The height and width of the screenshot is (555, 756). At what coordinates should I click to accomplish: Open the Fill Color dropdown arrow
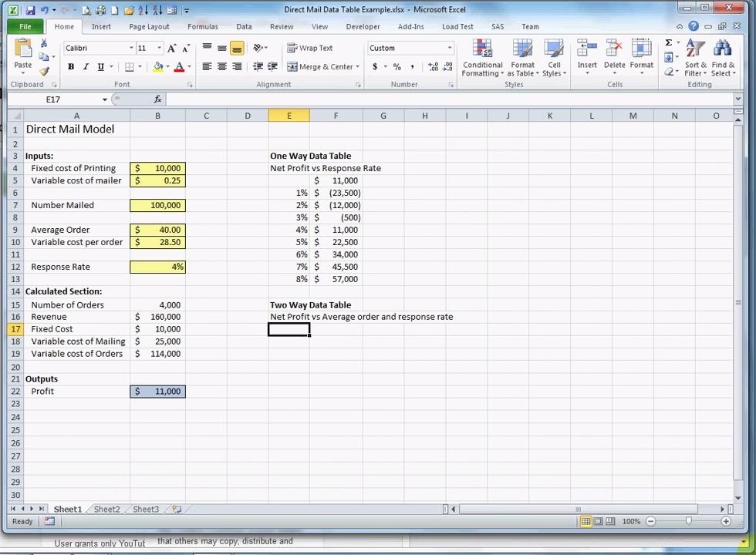167,66
